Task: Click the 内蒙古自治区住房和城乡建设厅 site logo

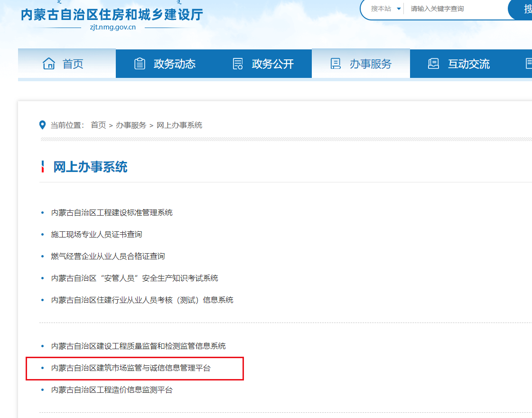Action: 112,16
